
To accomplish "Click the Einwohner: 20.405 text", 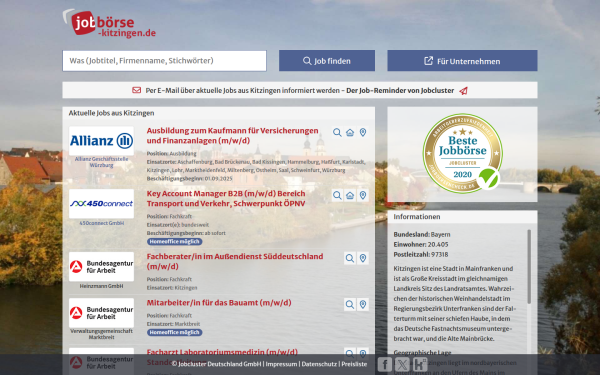I will (x=421, y=245).
